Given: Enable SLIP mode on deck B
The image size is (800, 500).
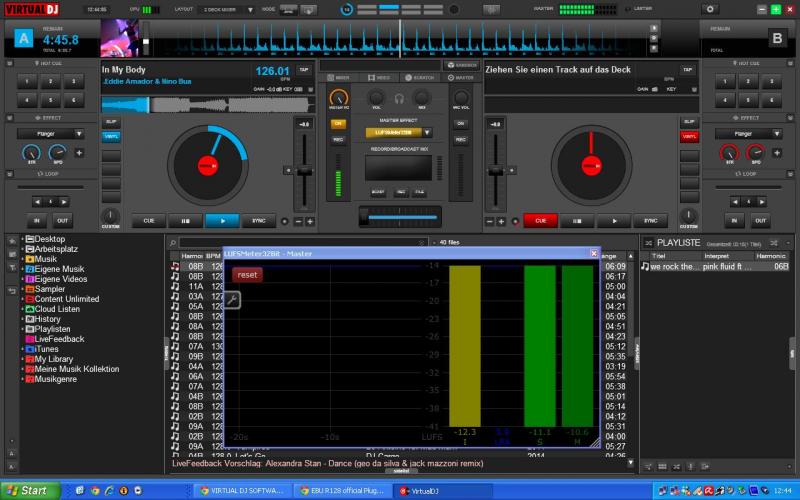Looking at the screenshot, I should (687, 122).
